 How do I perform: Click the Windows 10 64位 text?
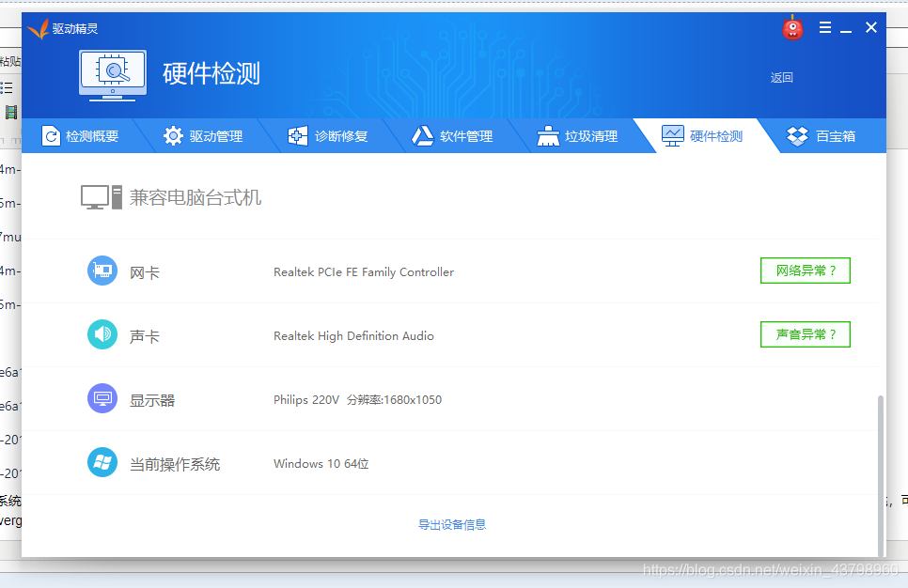[x=321, y=464]
